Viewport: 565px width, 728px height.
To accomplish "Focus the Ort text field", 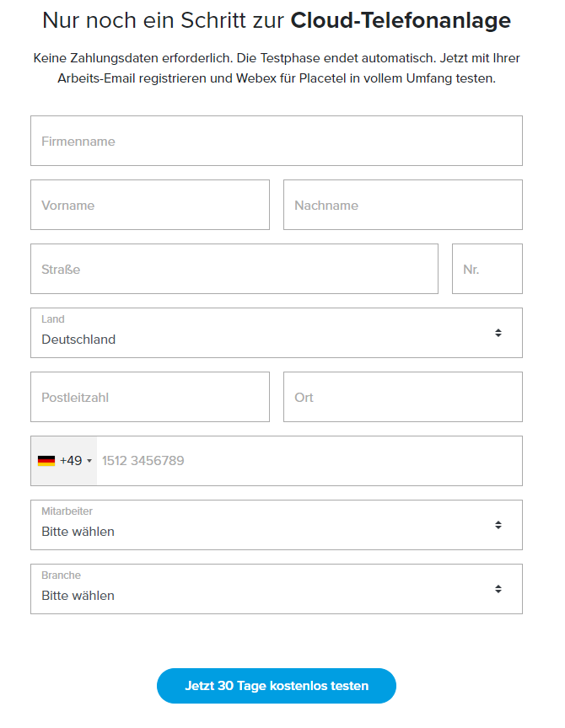I will click(x=403, y=397).
